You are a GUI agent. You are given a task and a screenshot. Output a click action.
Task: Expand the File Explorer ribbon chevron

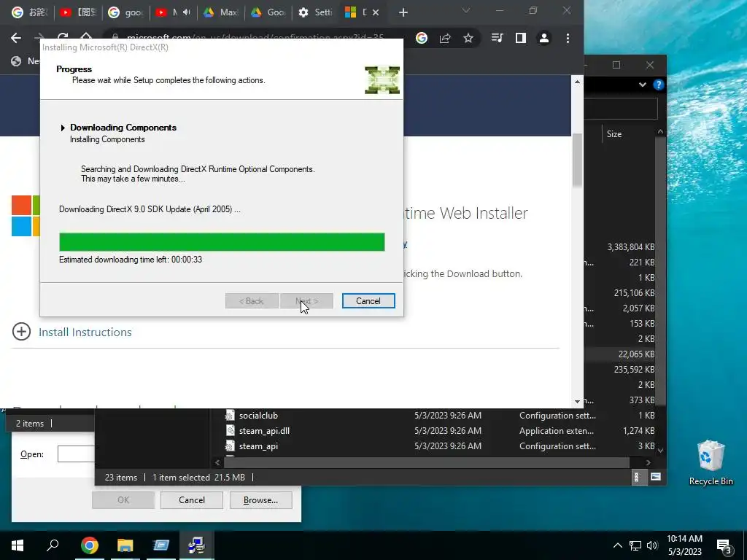point(642,85)
